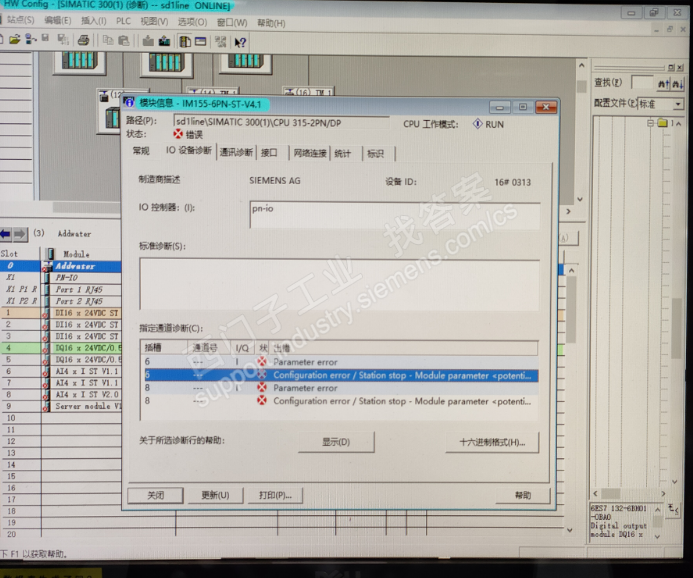This screenshot has height=578, width=693.
Task: Click the catalog search input field
Action: [x=642, y=83]
